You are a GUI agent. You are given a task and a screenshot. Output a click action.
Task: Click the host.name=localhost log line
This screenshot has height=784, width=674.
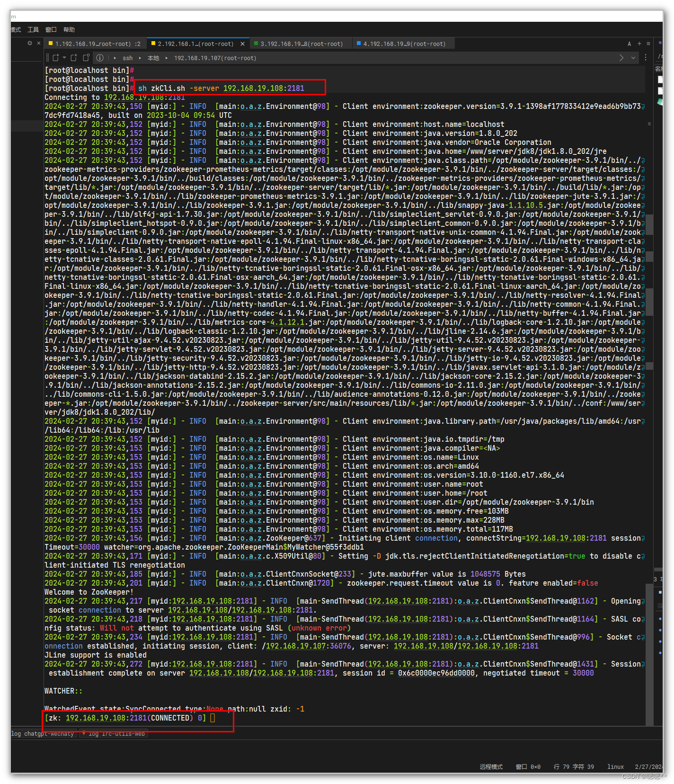pyautogui.click(x=275, y=124)
